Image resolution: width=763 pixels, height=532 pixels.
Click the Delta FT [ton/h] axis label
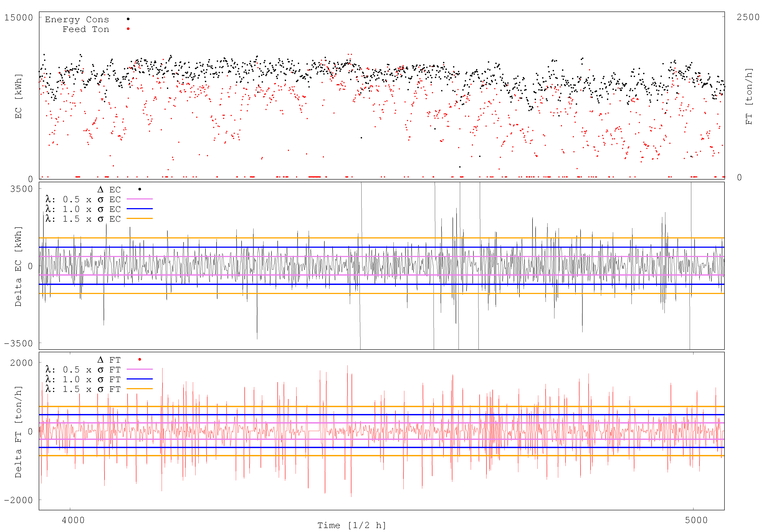(18, 432)
